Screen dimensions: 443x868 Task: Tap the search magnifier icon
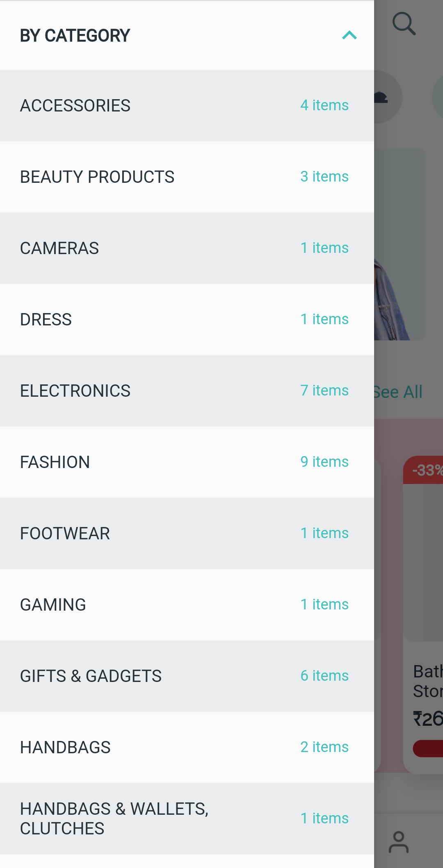pos(404,24)
